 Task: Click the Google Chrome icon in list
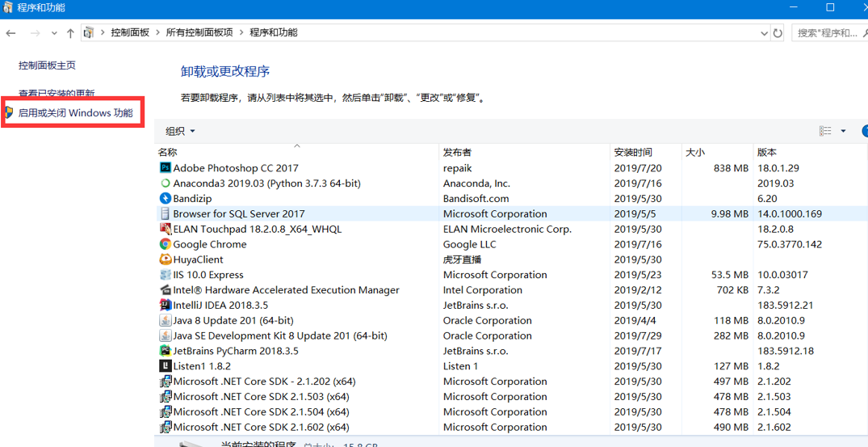coord(165,244)
